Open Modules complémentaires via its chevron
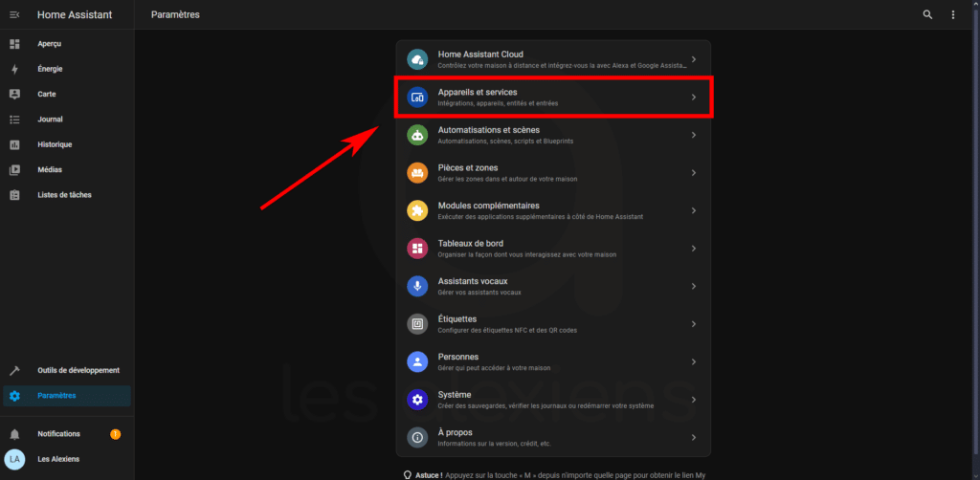980x480 pixels. [x=694, y=210]
